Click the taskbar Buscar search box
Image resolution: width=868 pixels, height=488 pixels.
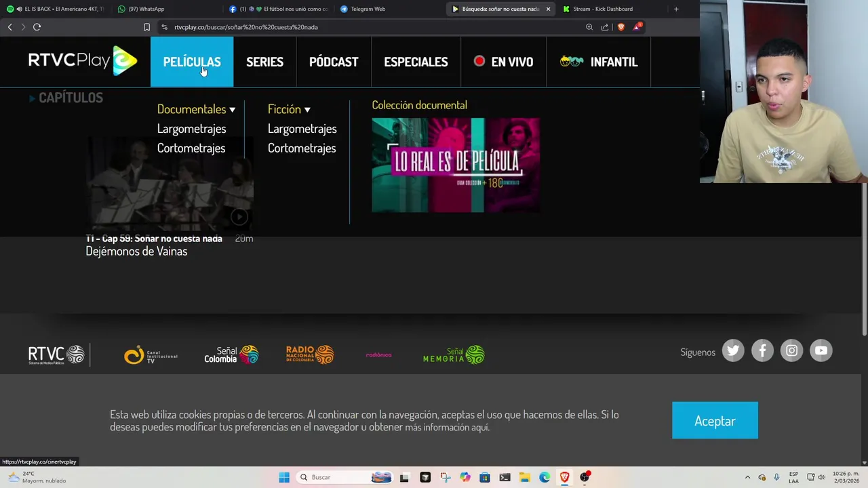[346, 477]
